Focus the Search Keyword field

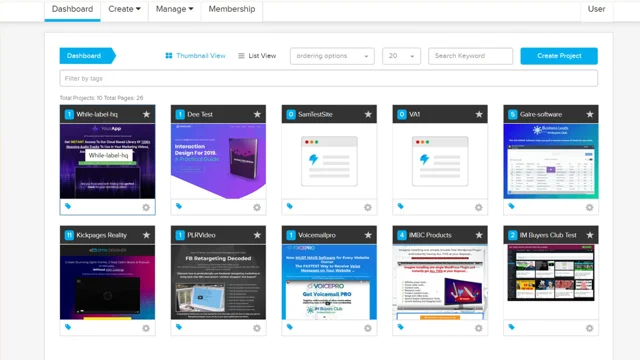pyautogui.click(x=470, y=56)
